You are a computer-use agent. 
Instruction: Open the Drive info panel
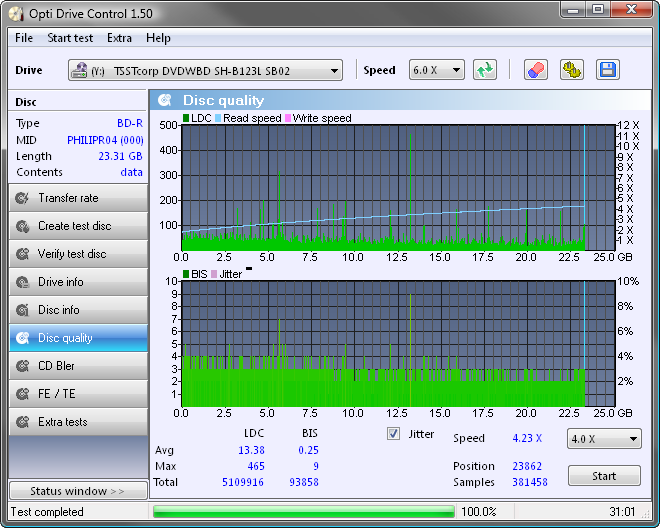tap(78, 282)
